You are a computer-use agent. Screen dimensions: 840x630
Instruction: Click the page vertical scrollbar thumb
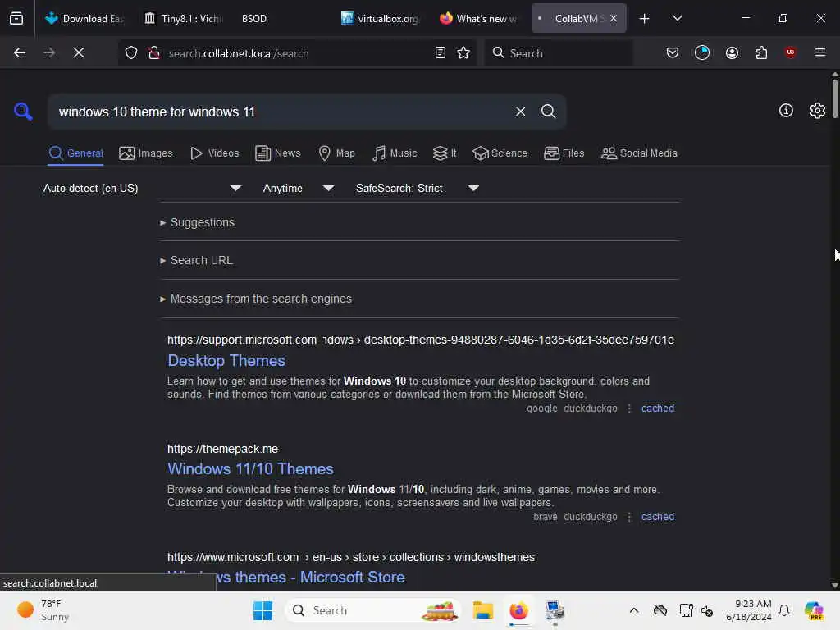[834, 98]
